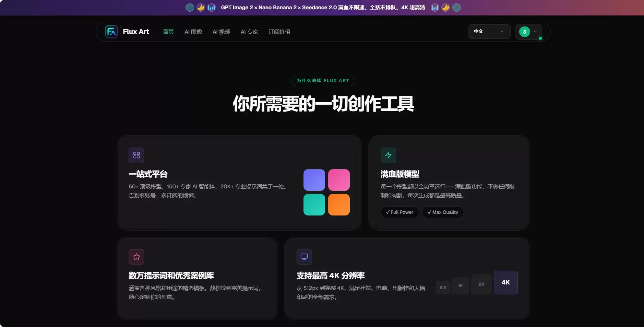
Task: Click the 数万提示词和优秀案例库 card title
Action: coord(171,276)
